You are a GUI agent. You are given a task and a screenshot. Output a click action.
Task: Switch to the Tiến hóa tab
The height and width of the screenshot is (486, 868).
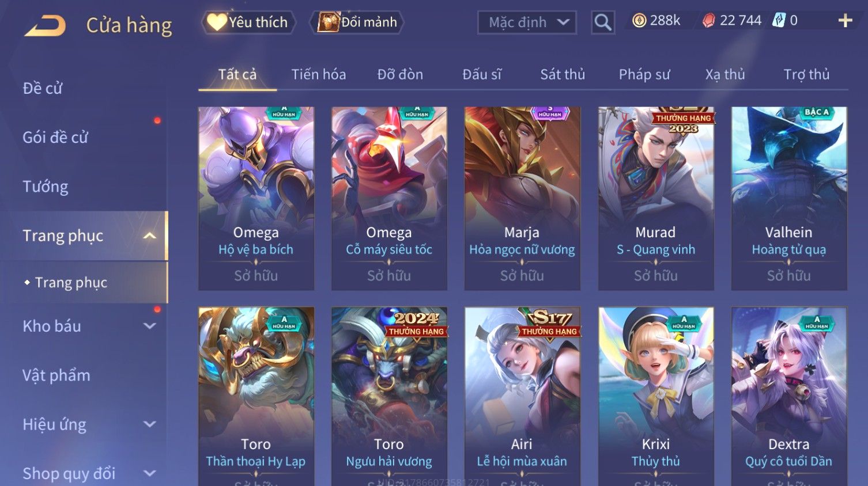click(319, 74)
